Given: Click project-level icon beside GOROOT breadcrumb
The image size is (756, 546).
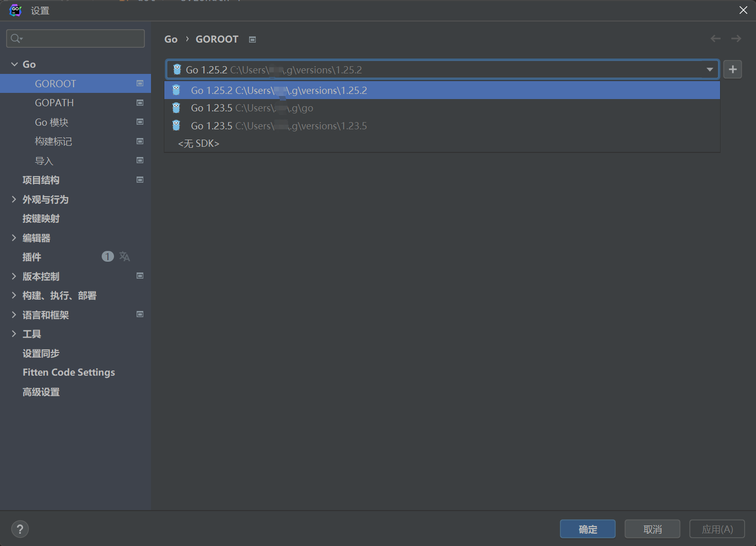Looking at the screenshot, I should (252, 40).
